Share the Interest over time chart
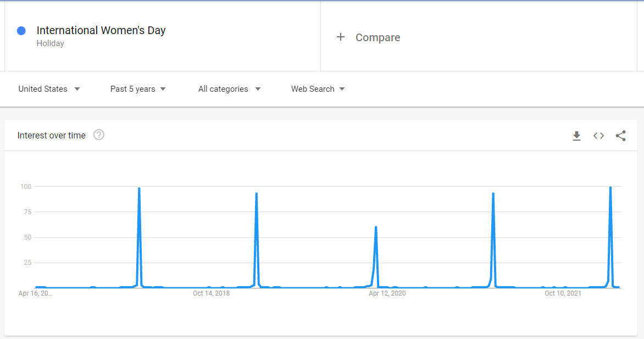The height and width of the screenshot is (339, 644). point(620,136)
